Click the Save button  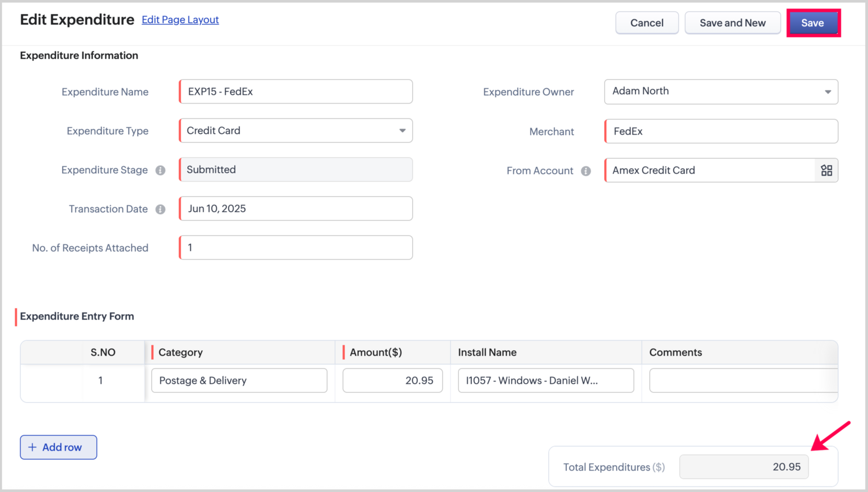[x=813, y=23]
